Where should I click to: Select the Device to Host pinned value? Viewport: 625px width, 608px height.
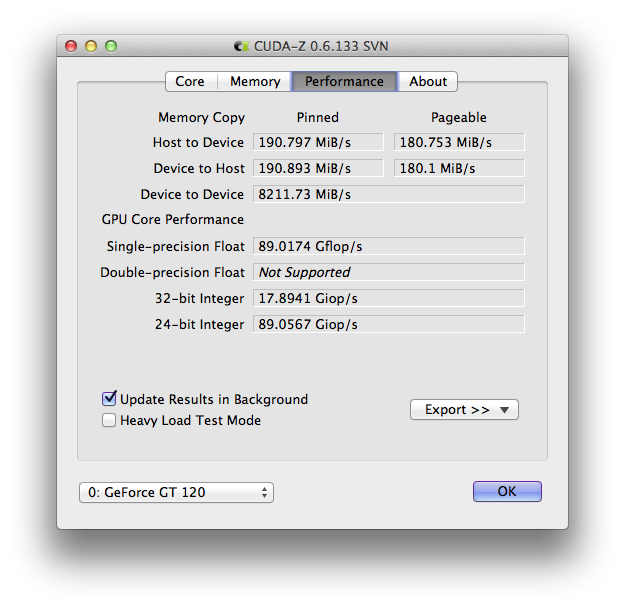tap(318, 169)
